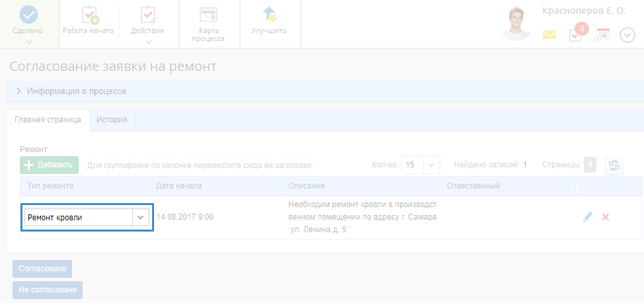Click the Сделано checkmark icon
Image resolution: width=644 pixels, height=303 pixels.
[x=28, y=15]
